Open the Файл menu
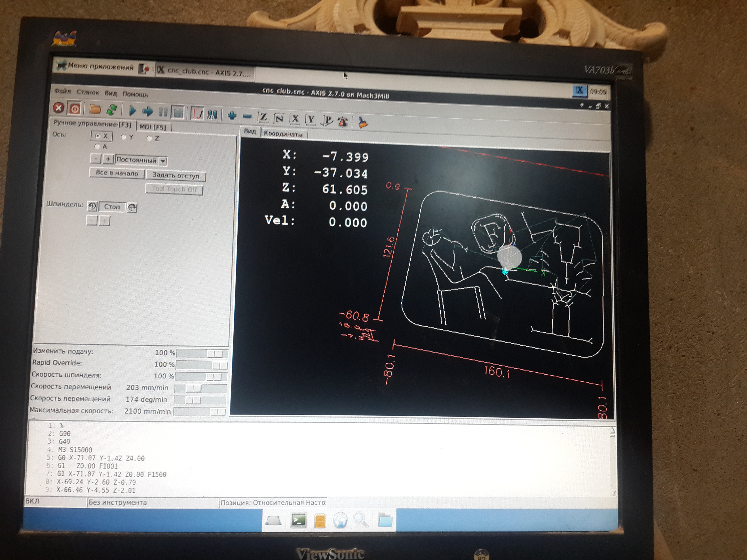Viewport: 747px width, 560px height. click(x=62, y=91)
